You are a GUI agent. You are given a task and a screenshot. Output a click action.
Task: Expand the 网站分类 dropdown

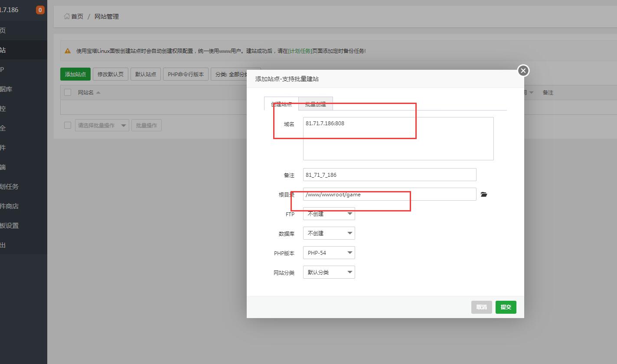coord(329,272)
